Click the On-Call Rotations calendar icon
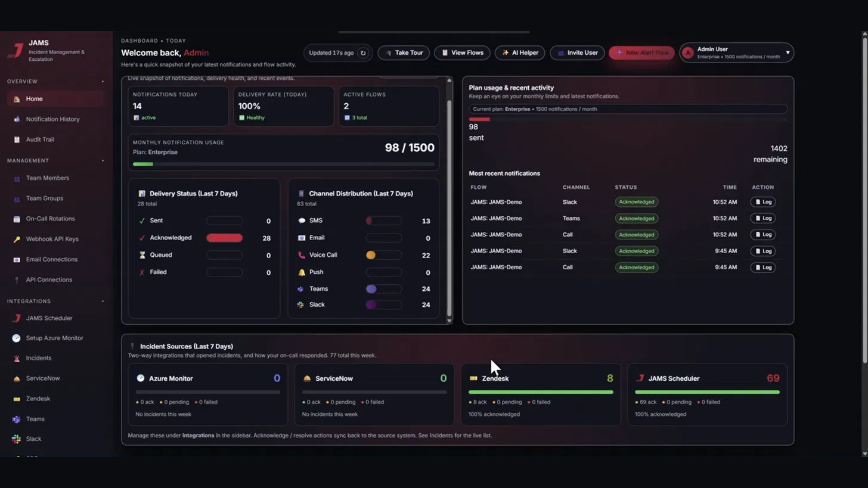Image resolution: width=868 pixels, height=488 pixels. tap(17, 219)
